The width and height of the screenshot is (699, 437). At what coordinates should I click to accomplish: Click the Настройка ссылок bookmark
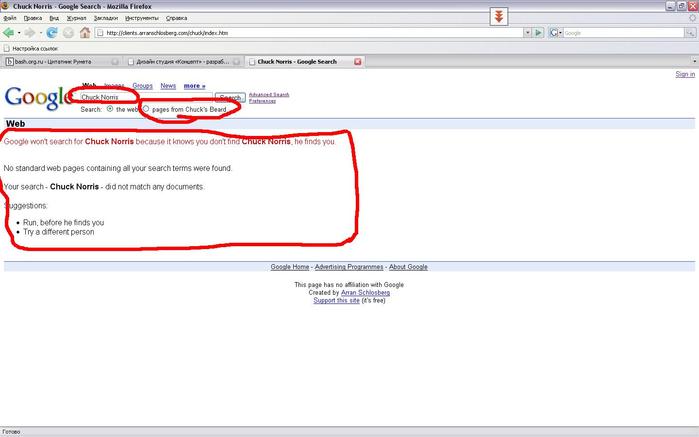pos(31,48)
